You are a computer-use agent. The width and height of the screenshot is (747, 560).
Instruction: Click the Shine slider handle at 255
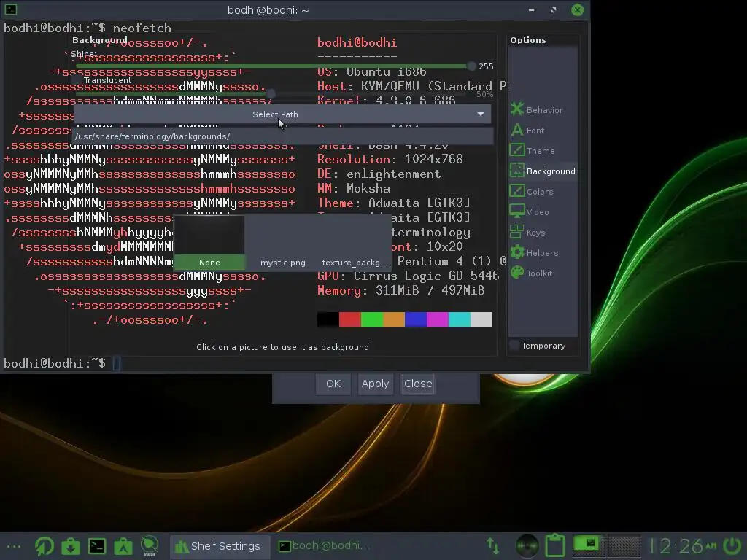471,66
